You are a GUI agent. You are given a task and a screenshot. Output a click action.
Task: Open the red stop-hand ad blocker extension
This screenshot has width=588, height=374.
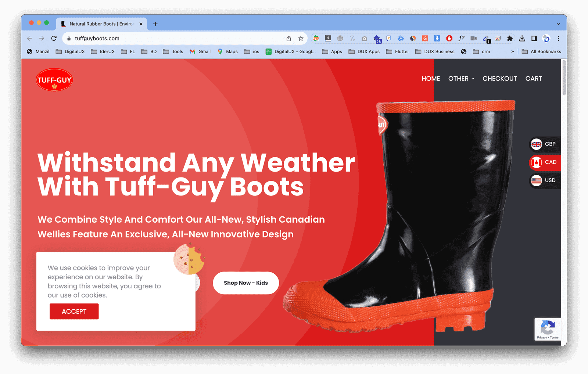click(449, 38)
